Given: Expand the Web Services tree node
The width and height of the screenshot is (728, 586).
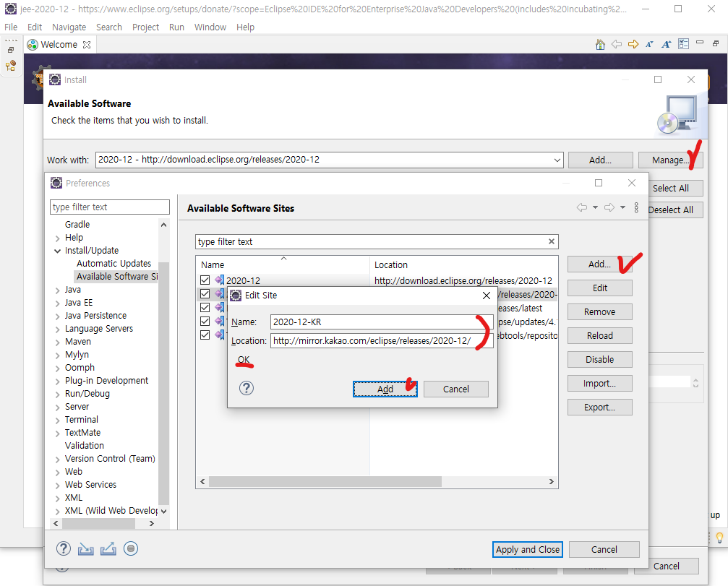Looking at the screenshot, I should coord(58,486).
